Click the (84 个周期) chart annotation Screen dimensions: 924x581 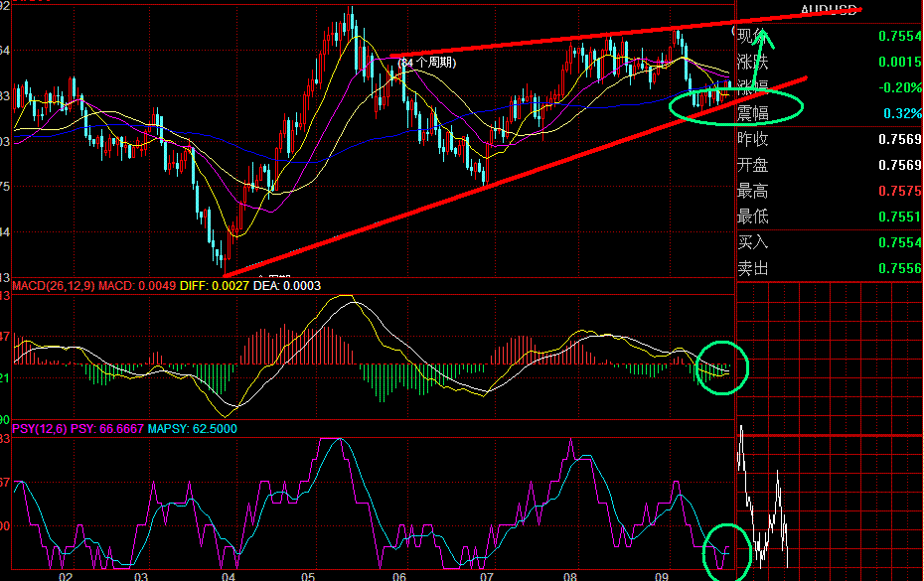coord(427,63)
